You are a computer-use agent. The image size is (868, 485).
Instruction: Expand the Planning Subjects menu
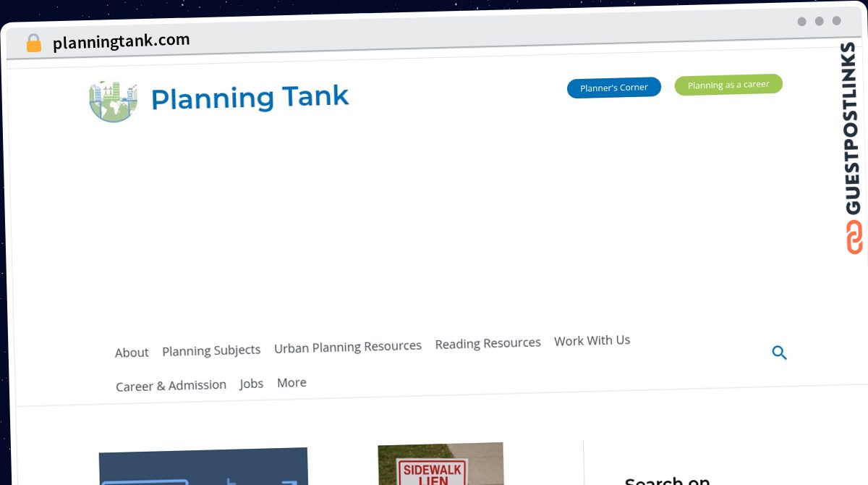tap(211, 350)
